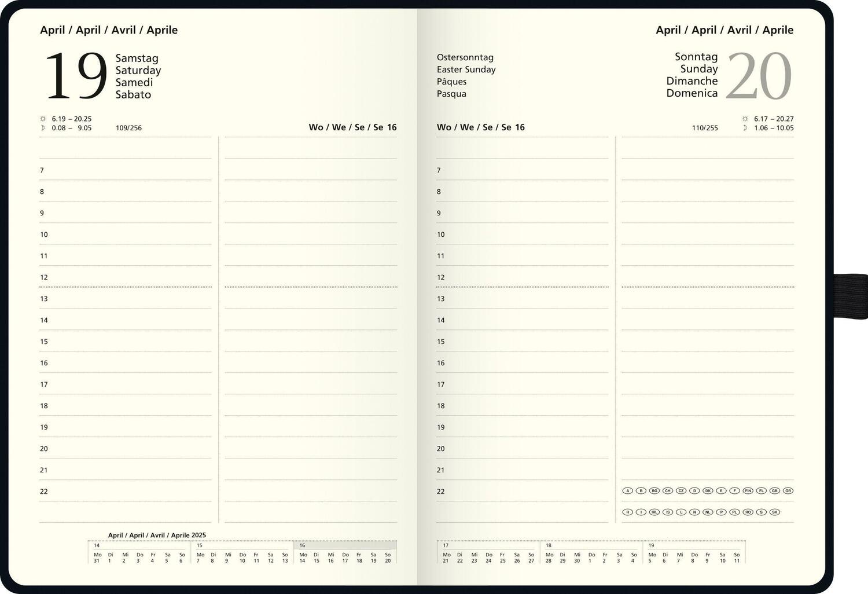Click the oval country code B
868x594 pixels.
click(x=641, y=491)
